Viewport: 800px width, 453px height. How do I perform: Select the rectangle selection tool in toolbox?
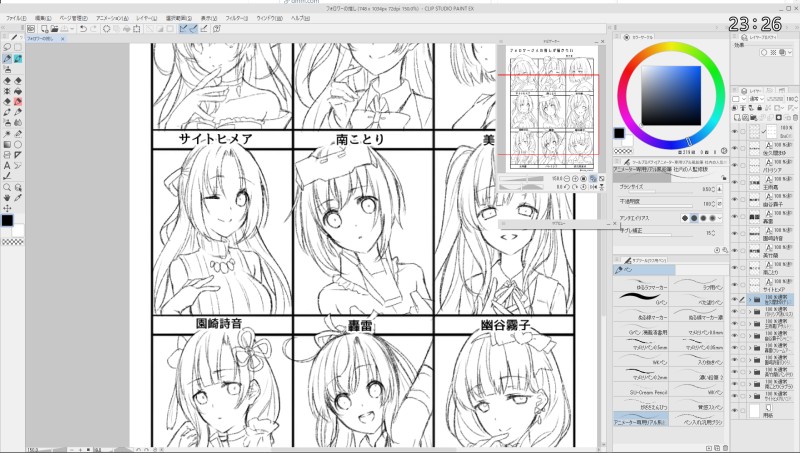(18, 47)
